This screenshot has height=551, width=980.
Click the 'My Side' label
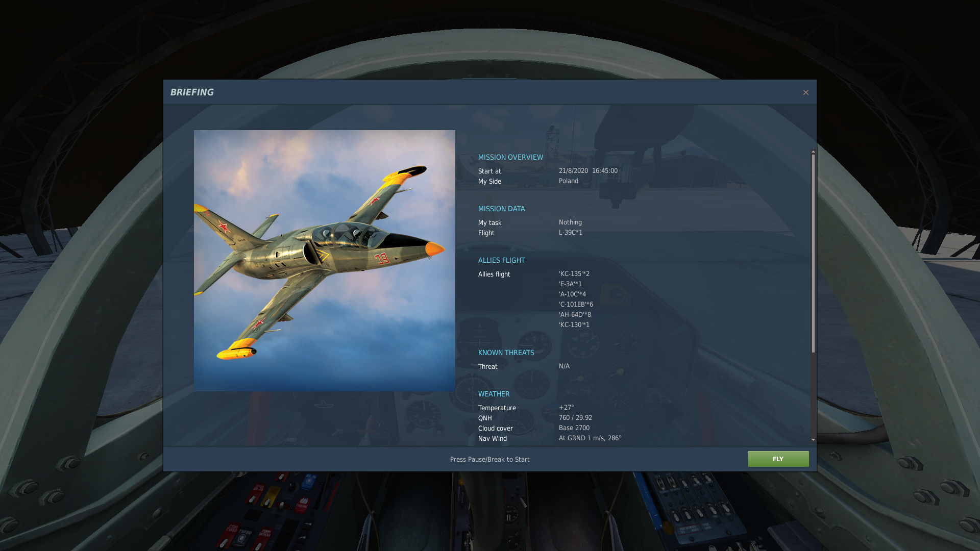(489, 182)
